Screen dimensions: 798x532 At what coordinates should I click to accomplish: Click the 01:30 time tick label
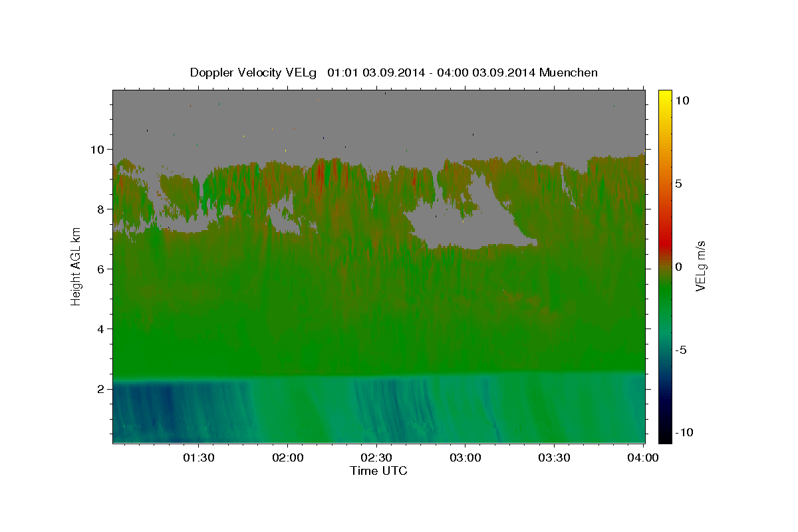[x=198, y=458]
